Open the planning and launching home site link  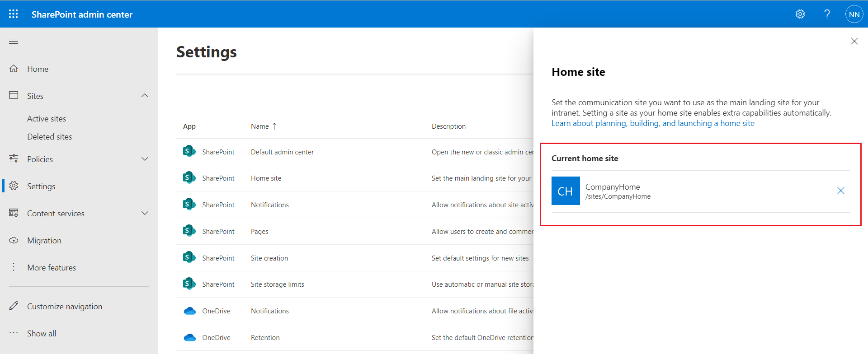(653, 123)
